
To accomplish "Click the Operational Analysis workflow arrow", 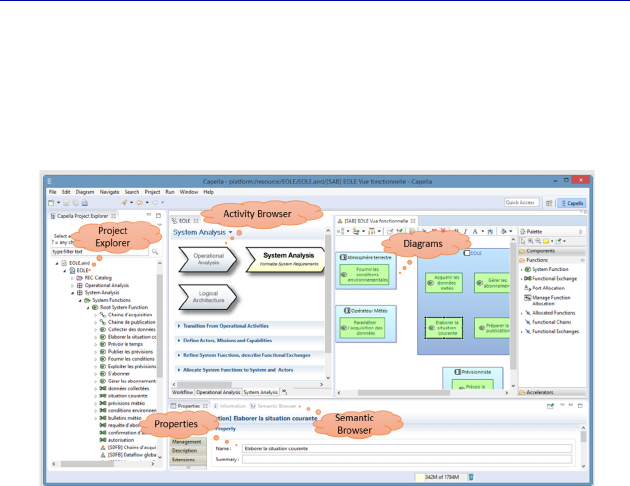I will tap(208, 259).
